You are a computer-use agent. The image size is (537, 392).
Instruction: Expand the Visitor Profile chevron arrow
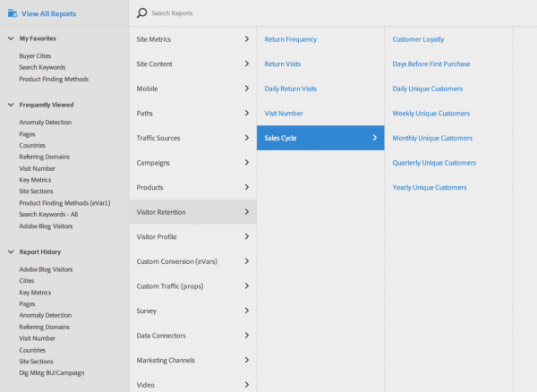coord(247,236)
